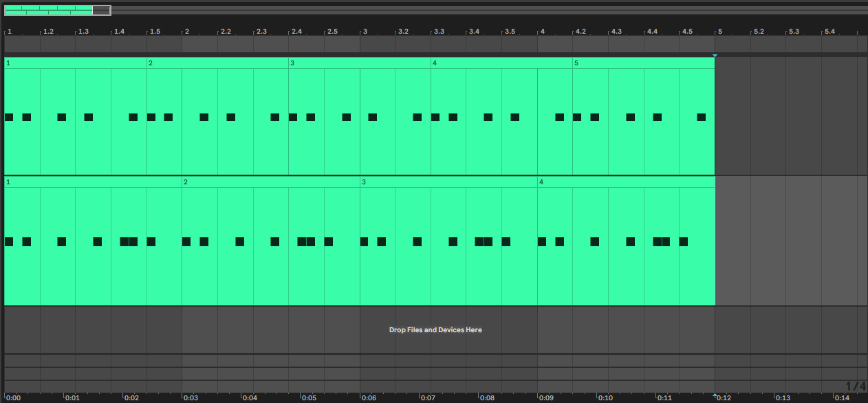Click the 0:13 mark on time ruler
The height and width of the screenshot is (403, 868).
783,397
